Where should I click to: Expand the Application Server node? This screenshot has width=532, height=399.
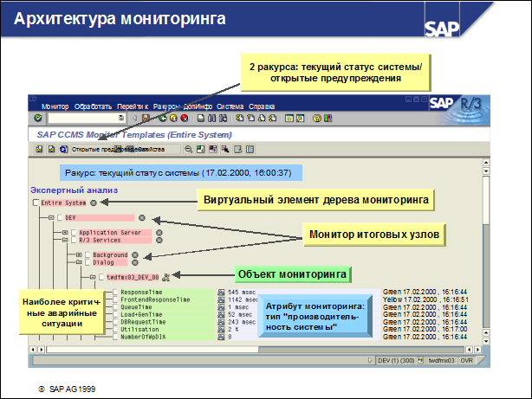click(x=64, y=233)
